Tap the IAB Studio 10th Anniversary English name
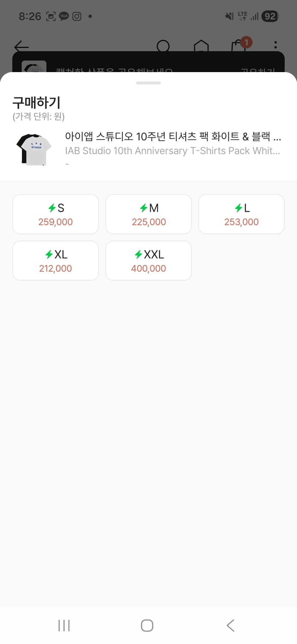Image resolution: width=297 pixels, height=644 pixels. (x=173, y=151)
